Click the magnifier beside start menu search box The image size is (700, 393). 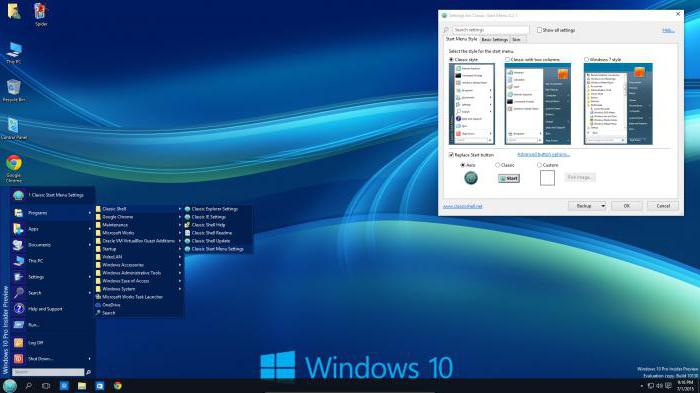88,372
